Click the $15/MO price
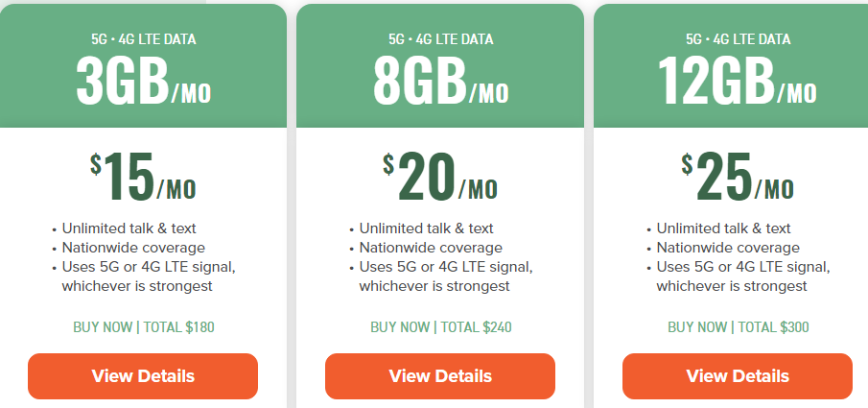This screenshot has height=408, width=868. [x=143, y=178]
